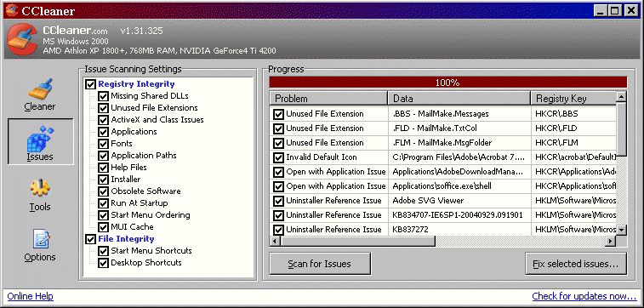Click Check for updates now link

[584, 296]
